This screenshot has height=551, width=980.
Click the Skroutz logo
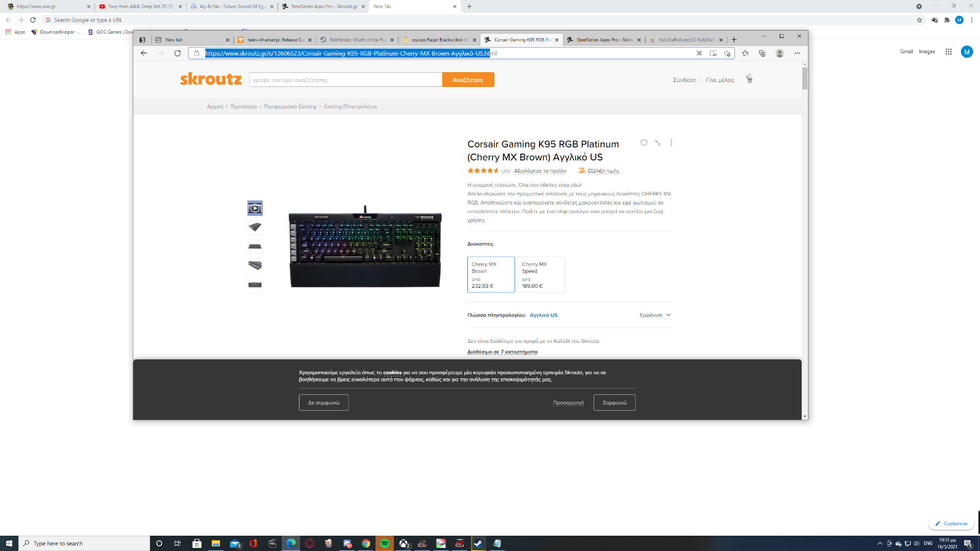point(211,79)
